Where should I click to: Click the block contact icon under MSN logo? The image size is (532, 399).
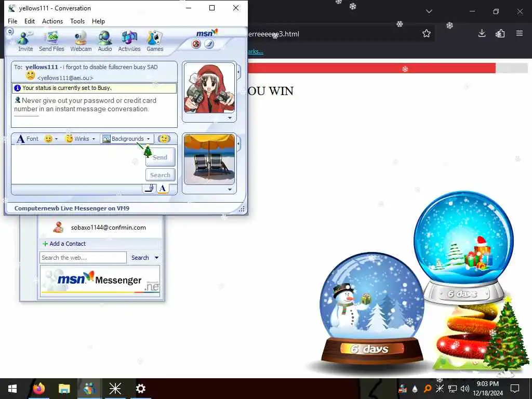196,44
